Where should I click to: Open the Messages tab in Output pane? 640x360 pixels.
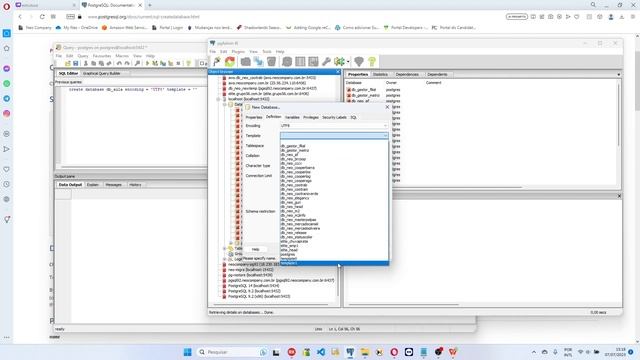click(x=113, y=185)
